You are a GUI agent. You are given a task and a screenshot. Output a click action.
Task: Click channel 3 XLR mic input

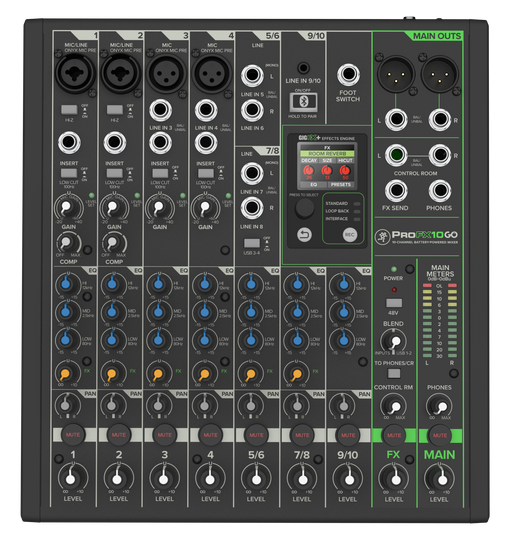(166, 73)
